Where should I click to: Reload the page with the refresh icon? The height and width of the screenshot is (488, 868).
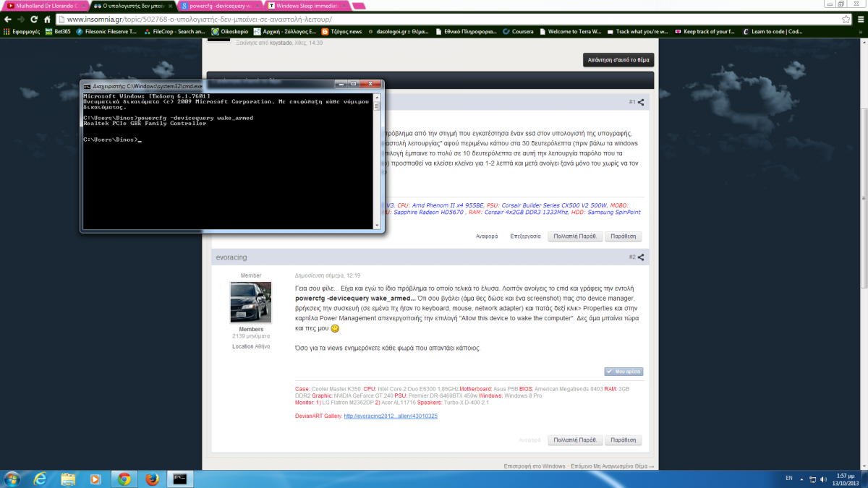[x=35, y=20]
